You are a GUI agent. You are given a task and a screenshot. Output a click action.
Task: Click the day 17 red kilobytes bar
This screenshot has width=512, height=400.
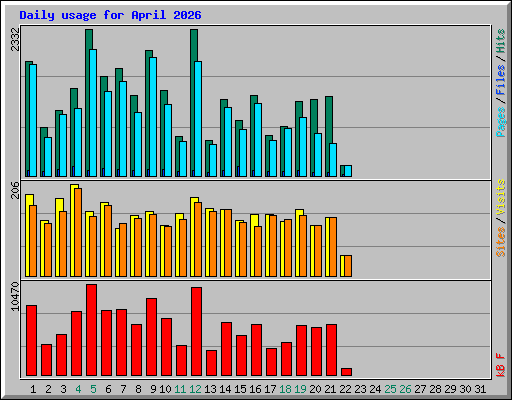coord(272,362)
